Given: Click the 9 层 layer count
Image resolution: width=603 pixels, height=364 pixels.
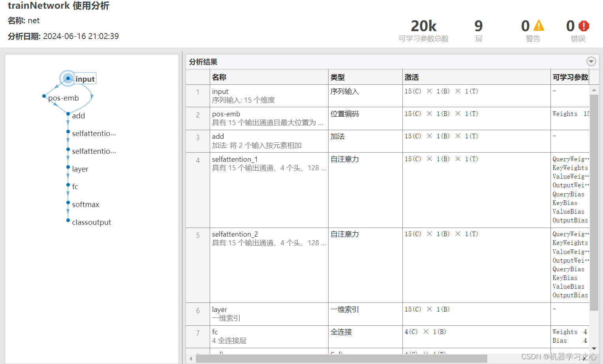Looking at the screenshot, I should [479, 31].
